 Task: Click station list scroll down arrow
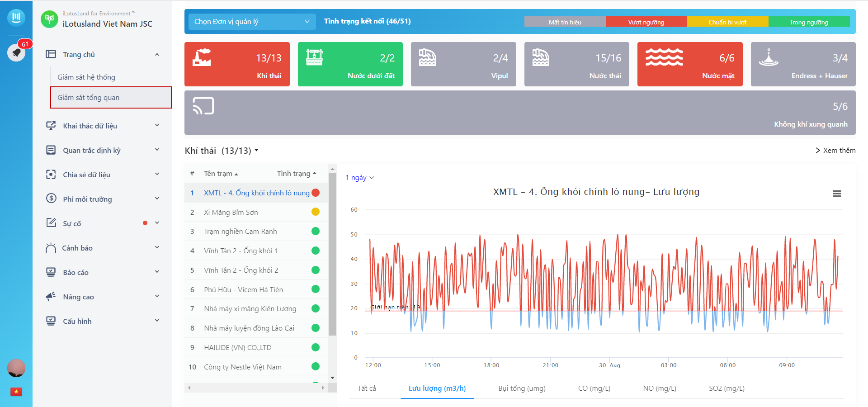click(x=332, y=378)
